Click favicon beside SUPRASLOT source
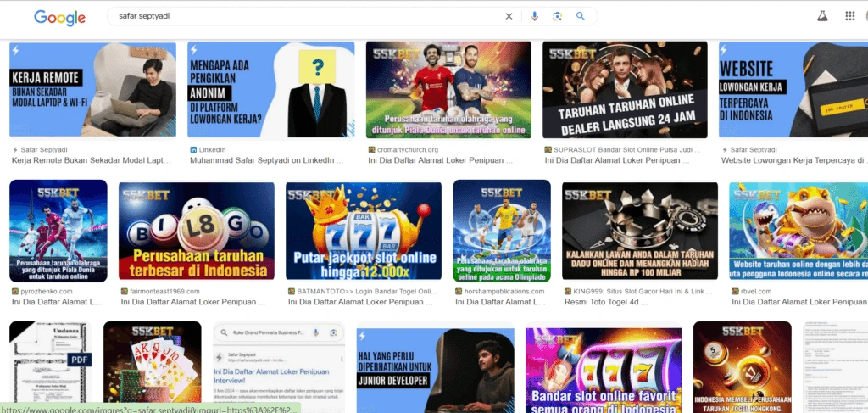Viewport: 868px width, 413px height. (x=548, y=149)
